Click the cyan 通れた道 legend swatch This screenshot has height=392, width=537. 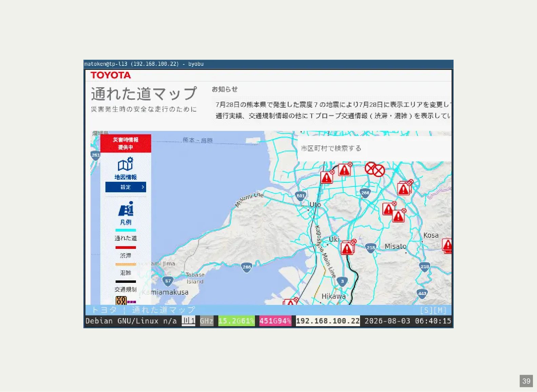click(x=126, y=230)
